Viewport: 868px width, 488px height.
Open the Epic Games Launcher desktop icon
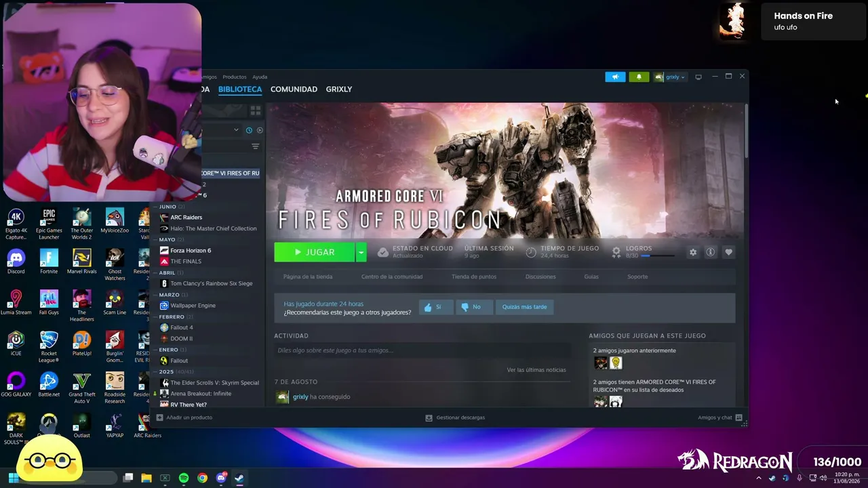tap(49, 224)
